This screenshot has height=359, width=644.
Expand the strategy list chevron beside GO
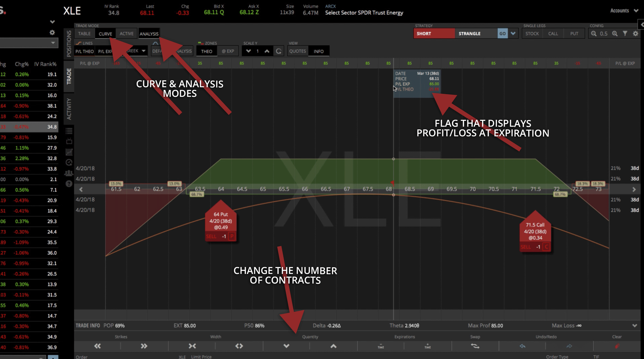pyautogui.click(x=513, y=34)
